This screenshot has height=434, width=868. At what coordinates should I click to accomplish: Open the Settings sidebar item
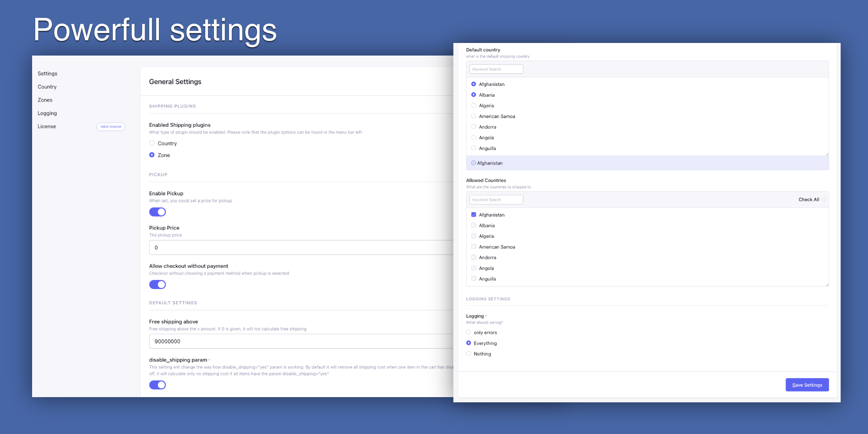click(47, 74)
